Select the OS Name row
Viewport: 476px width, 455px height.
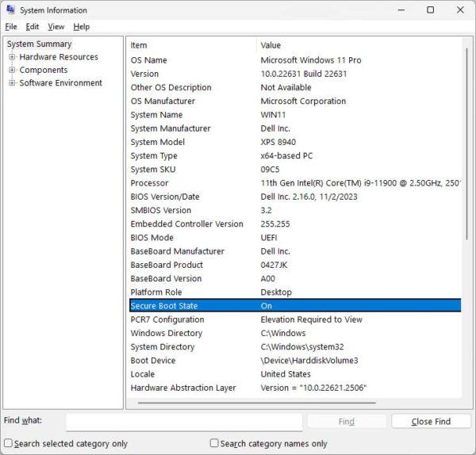tap(295, 60)
